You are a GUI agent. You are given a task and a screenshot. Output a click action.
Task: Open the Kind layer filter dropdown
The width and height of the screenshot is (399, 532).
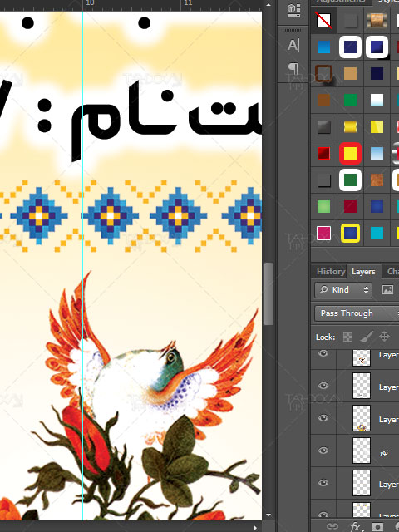coord(343,290)
